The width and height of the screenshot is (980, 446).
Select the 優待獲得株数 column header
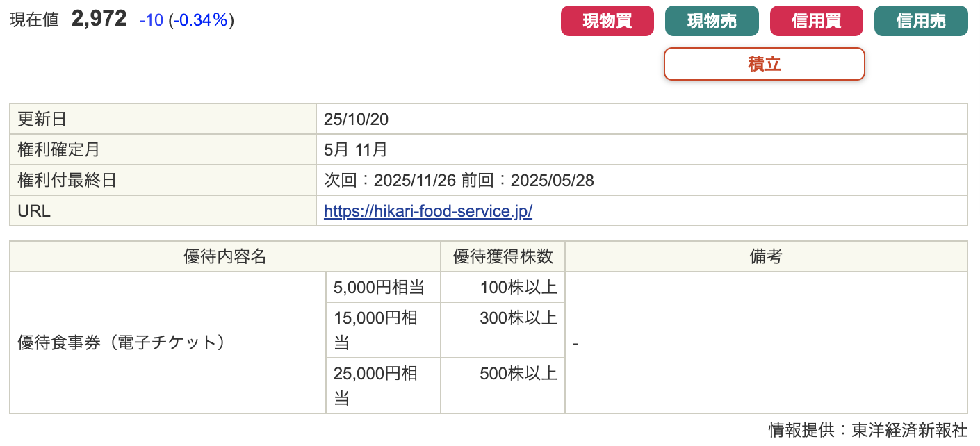[x=503, y=256]
